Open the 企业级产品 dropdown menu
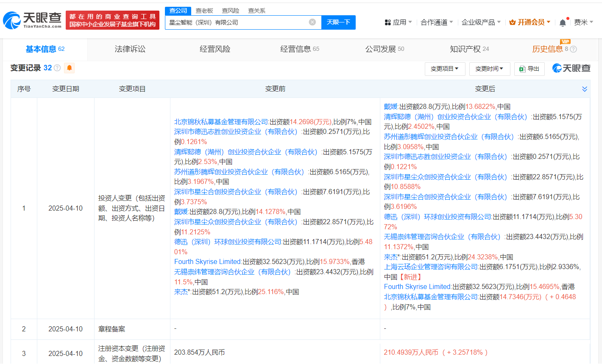 (481, 22)
